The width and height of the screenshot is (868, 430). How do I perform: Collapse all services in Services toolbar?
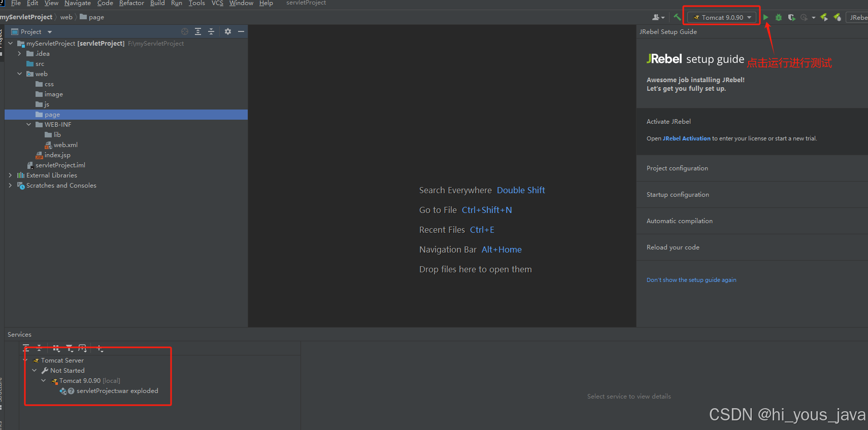tap(39, 348)
